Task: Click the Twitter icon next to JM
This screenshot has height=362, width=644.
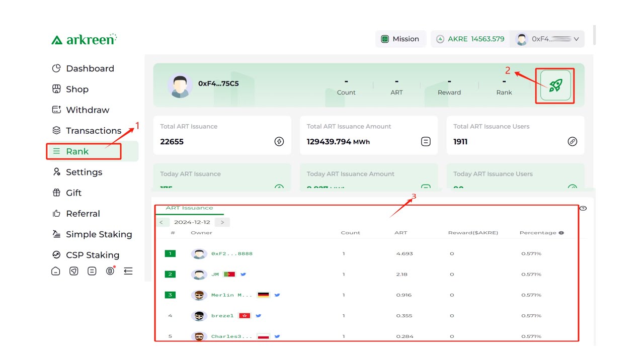Action: coord(244,275)
